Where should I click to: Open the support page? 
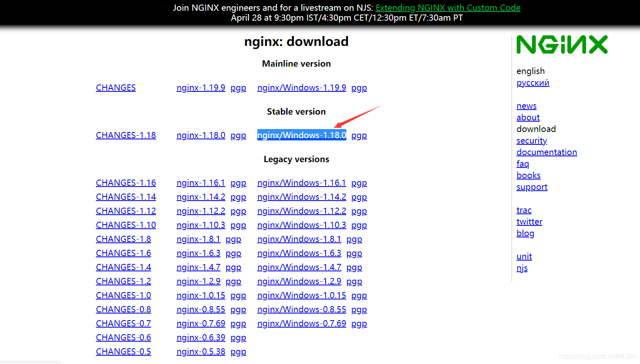532,187
